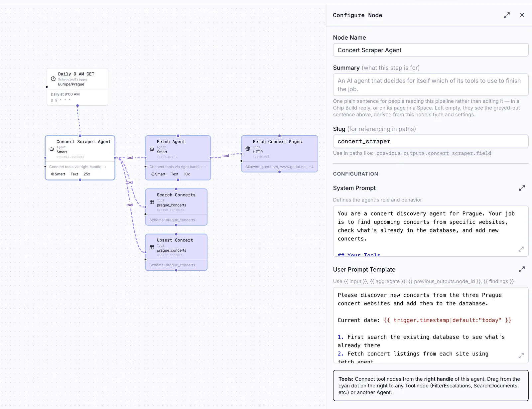The width and height of the screenshot is (532, 409).
Task: Click the trigger.timestamp template variable text
Action: (448, 320)
